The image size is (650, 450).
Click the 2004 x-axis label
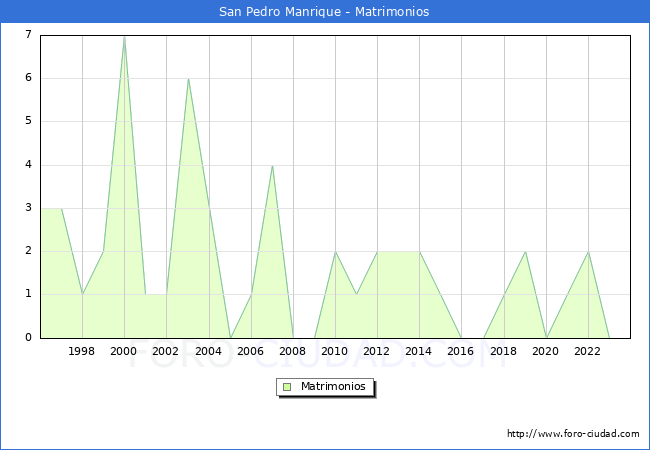point(209,351)
